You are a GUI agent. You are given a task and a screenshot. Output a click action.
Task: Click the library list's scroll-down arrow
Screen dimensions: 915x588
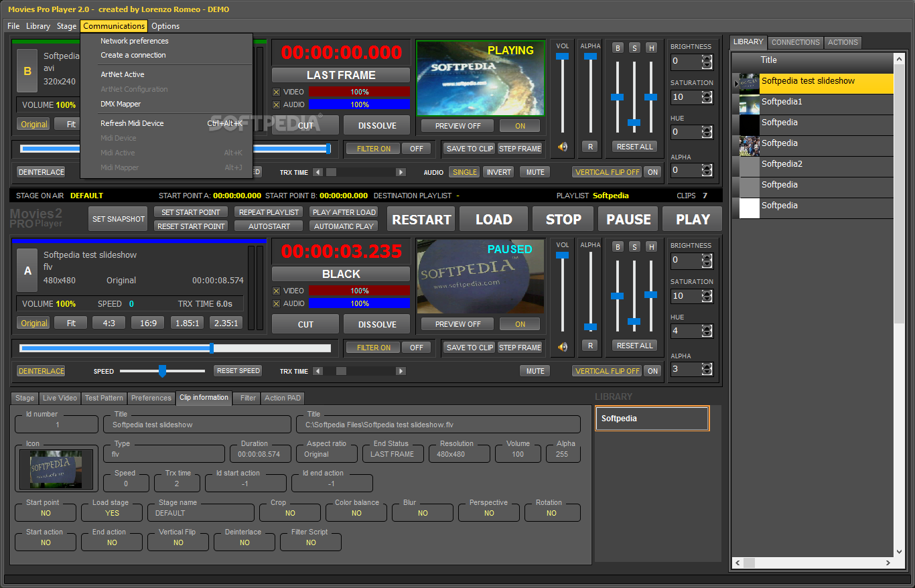pyautogui.click(x=899, y=551)
